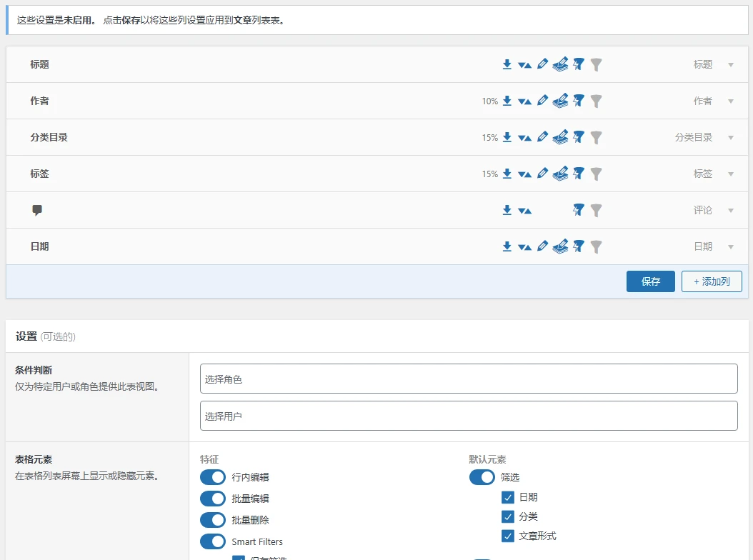
Task: Click the bulk edit icon on the 标签 row
Action: pos(560,174)
